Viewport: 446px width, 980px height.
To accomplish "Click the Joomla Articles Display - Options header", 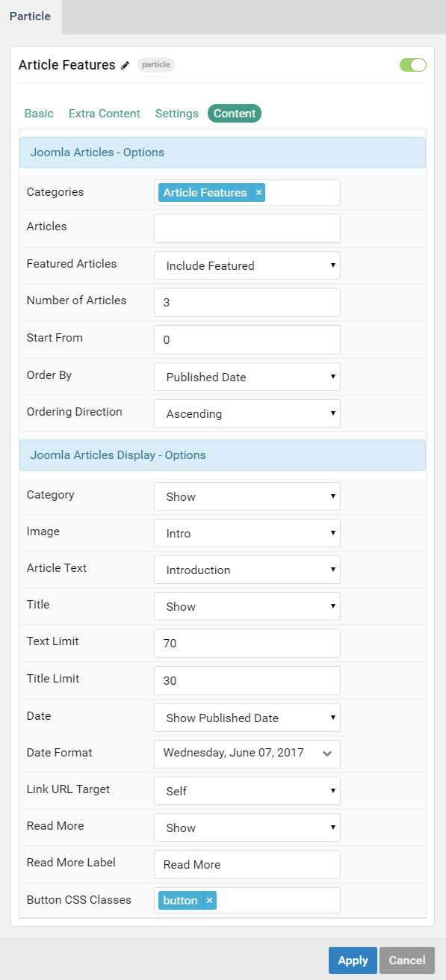I will pyautogui.click(x=223, y=455).
